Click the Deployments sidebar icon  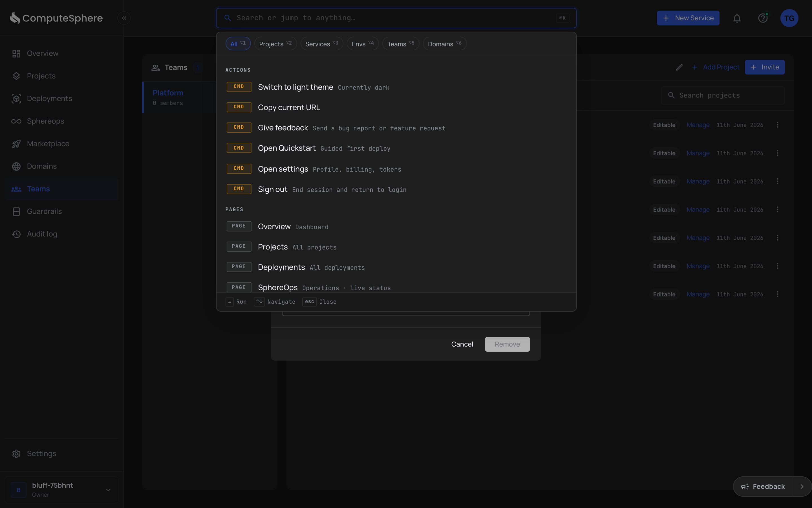[x=16, y=98]
